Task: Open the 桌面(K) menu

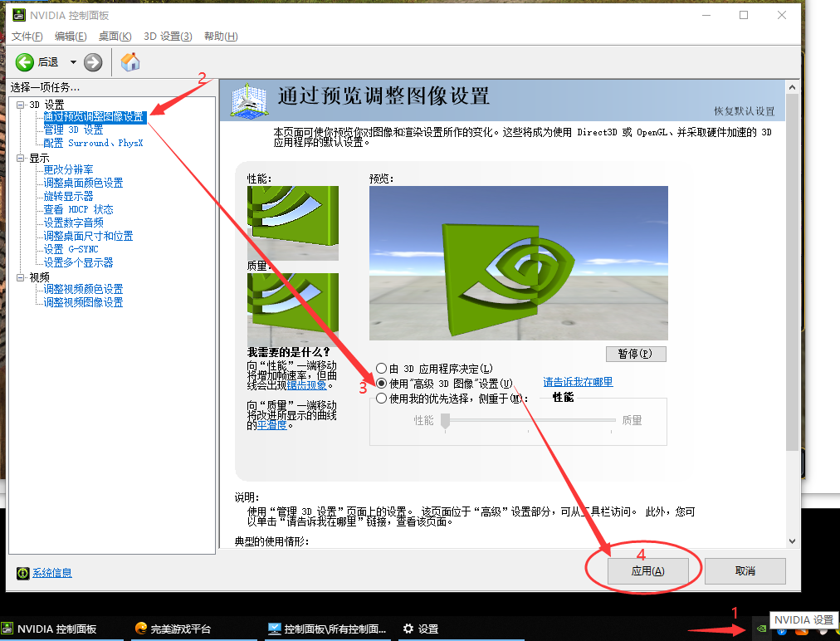Action: click(x=115, y=37)
